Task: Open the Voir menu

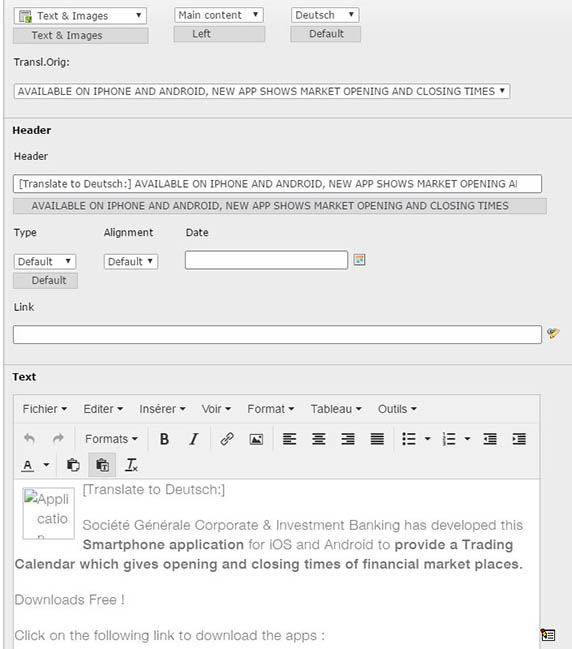Action: (216, 409)
